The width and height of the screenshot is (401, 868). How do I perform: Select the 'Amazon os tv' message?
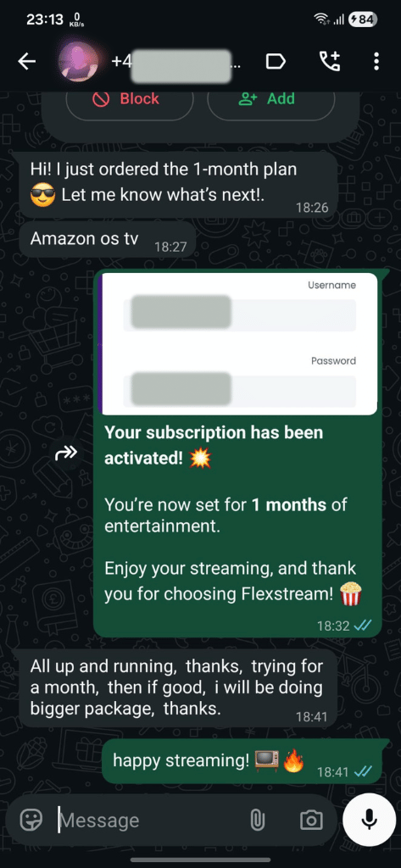[x=108, y=240]
